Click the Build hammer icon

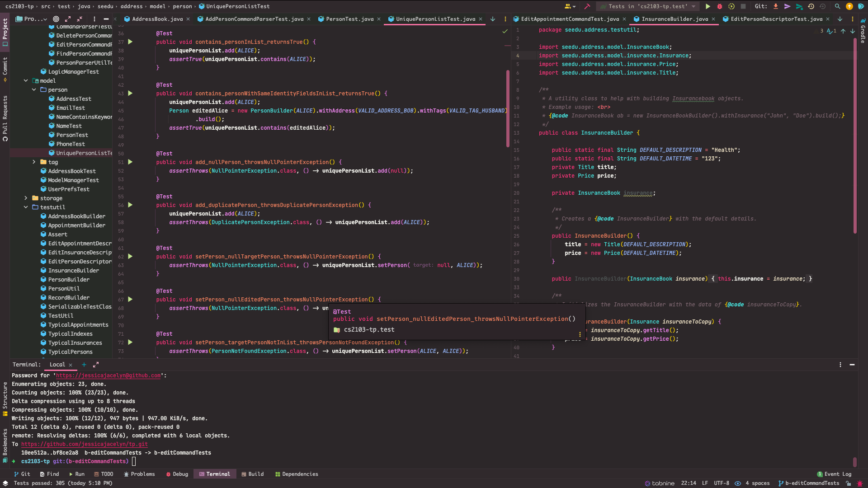pos(587,6)
